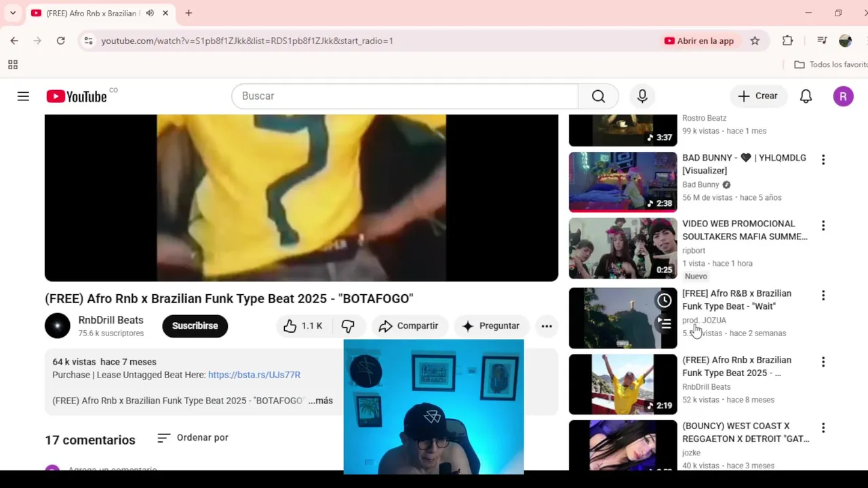Click the "prod. JOZUA" channel name
868x488 pixels.
tap(704, 321)
